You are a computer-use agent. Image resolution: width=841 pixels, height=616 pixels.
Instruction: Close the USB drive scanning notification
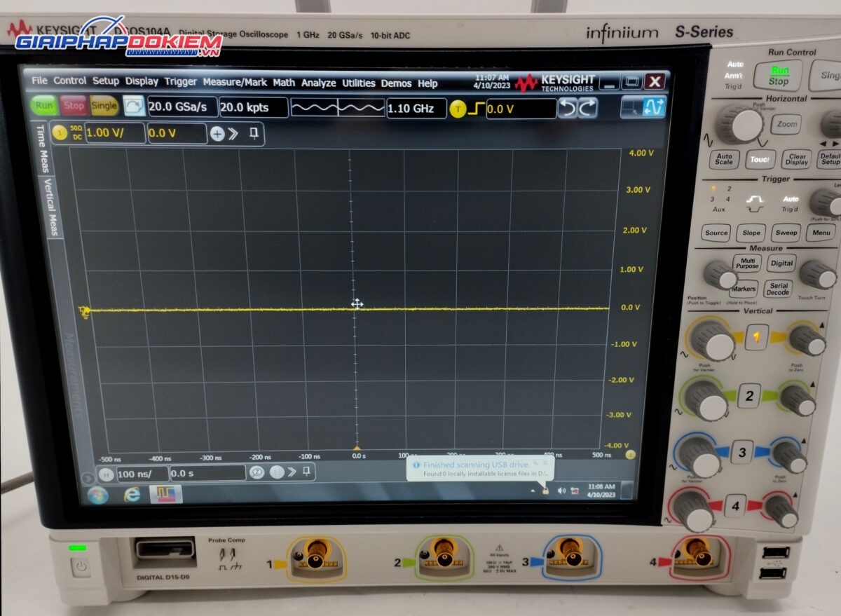point(545,463)
